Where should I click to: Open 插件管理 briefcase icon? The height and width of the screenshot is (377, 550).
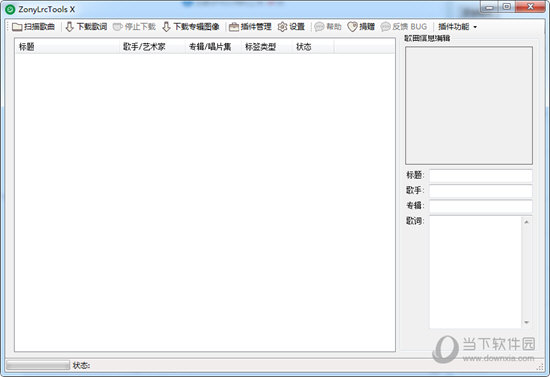tap(234, 27)
